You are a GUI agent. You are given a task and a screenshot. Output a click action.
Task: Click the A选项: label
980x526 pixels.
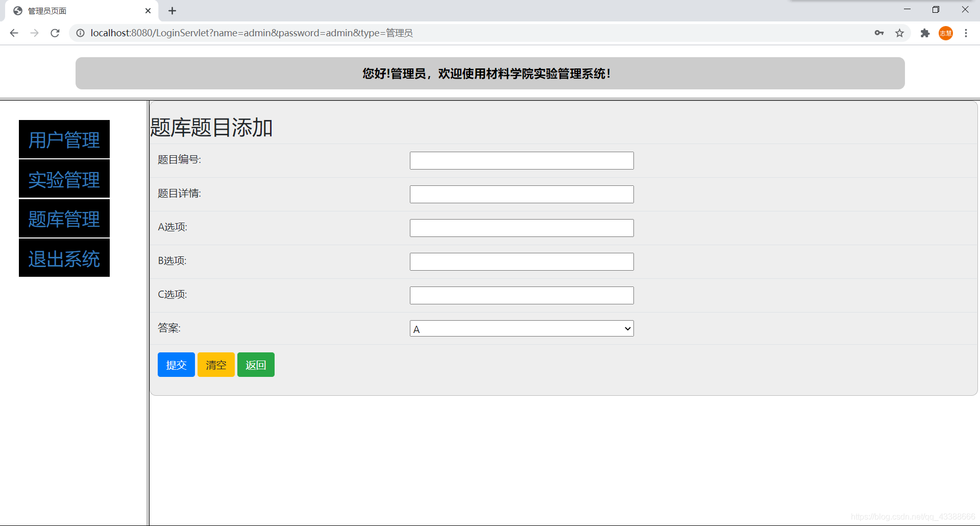point(173,227)
